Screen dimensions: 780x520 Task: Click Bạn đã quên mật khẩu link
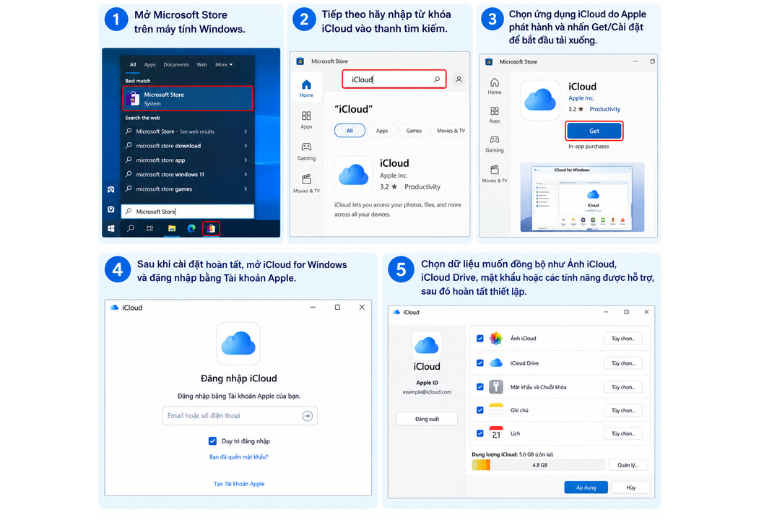[x=239, y=457]
